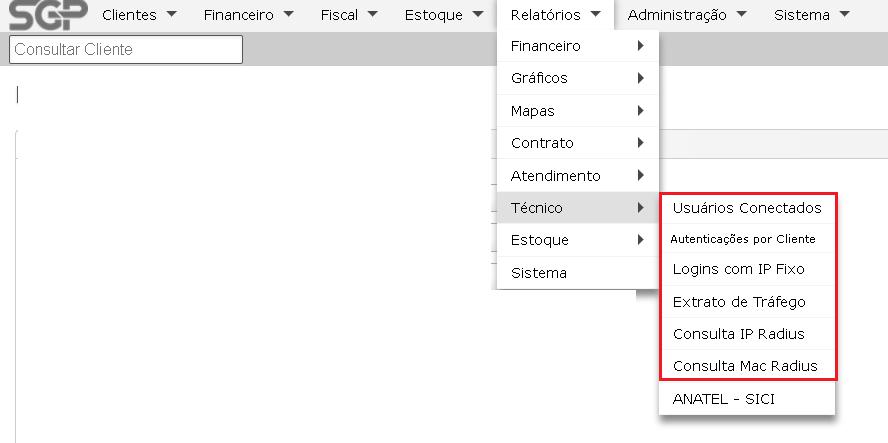The width and height of the screenshot is (888, 443).
Task: Select the ANATEL - SICI entry
Action: point(724,399)
